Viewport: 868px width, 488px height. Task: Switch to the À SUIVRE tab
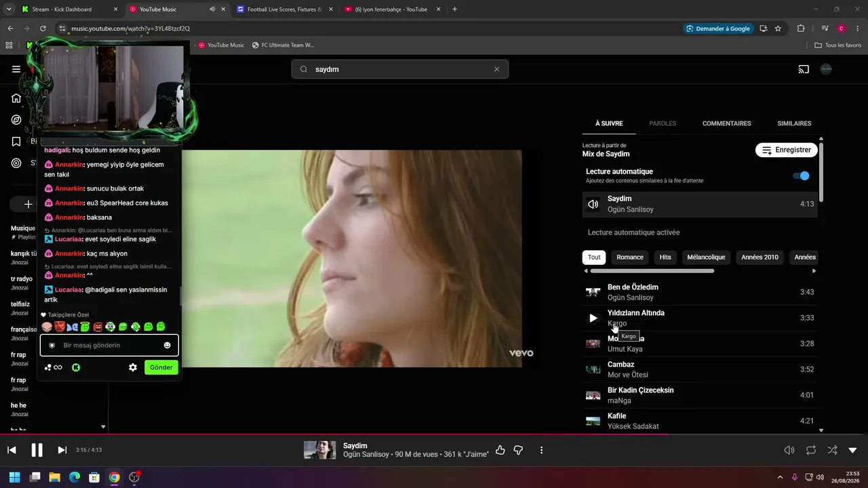point(609,123)
